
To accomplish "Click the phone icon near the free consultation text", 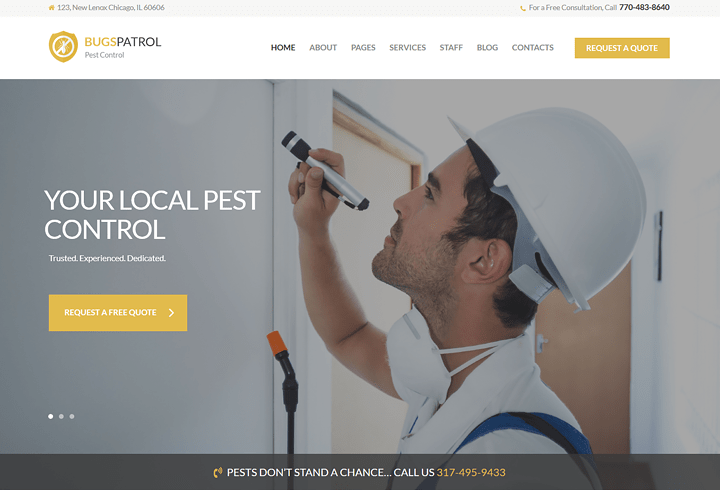I will click(x=523, y=8).
